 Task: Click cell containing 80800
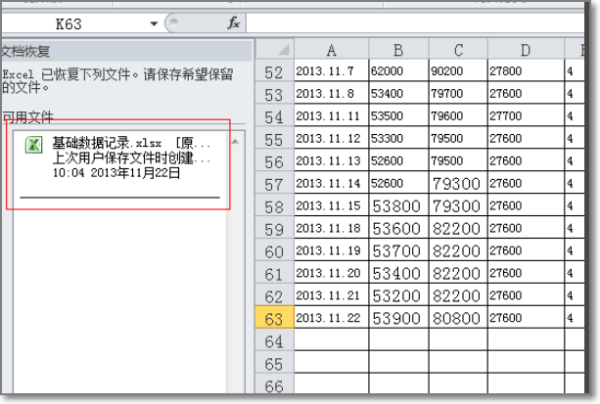(x=458, y=318)
